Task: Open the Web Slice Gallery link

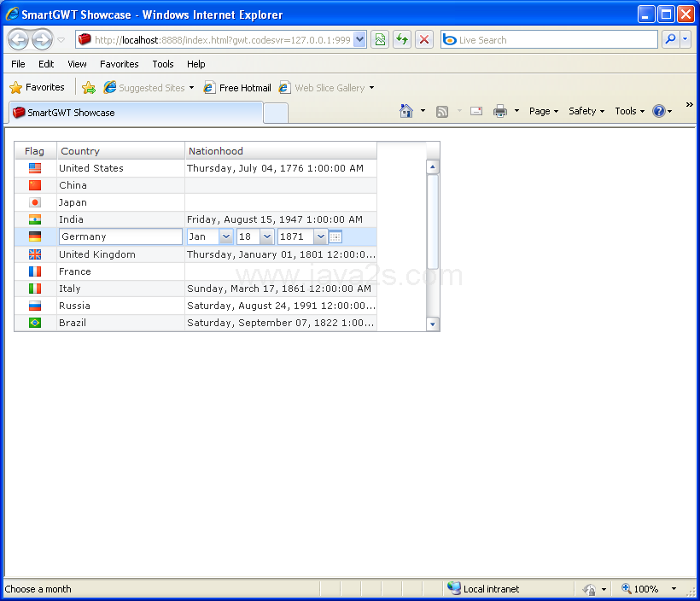Action: click(326, 88)
